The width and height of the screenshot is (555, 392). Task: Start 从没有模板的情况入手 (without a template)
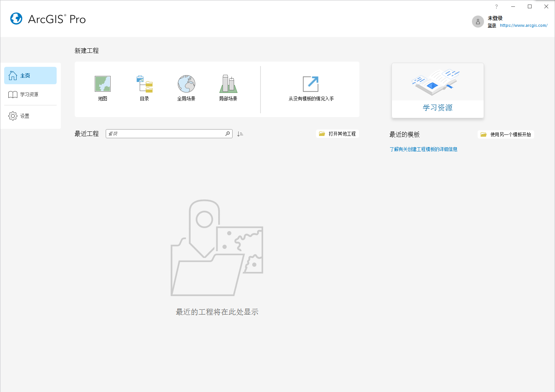pos(310,88)
